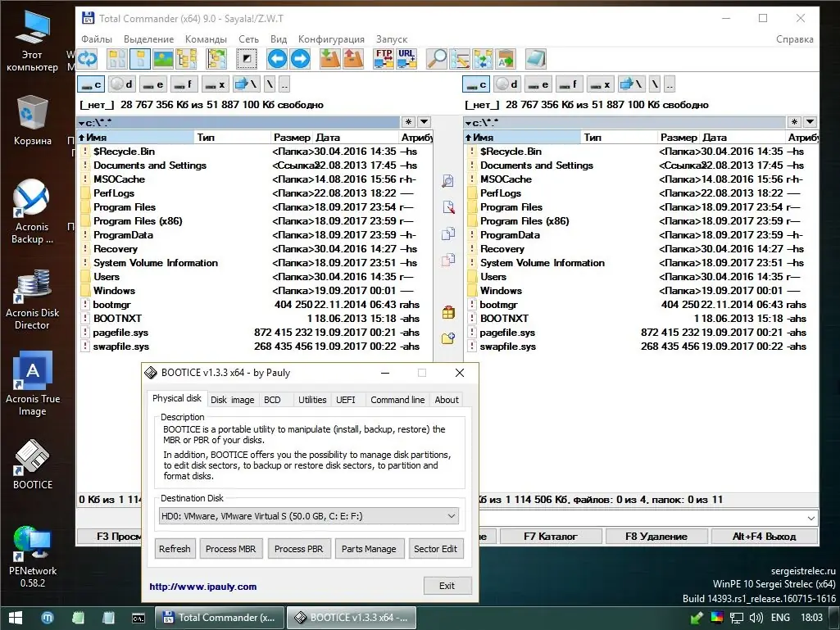840x630 pixels.
Task: Go forward with the blue right arrow
Action: tap(300, 58)
